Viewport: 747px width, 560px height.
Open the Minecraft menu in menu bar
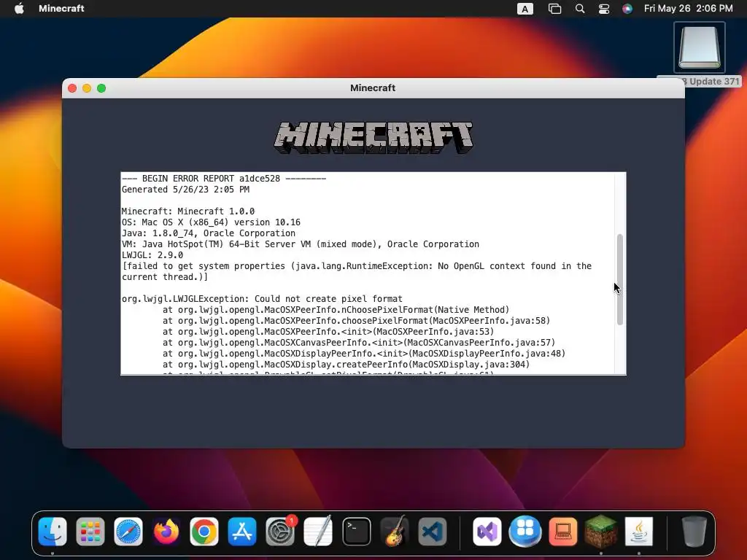pos(61,8)
